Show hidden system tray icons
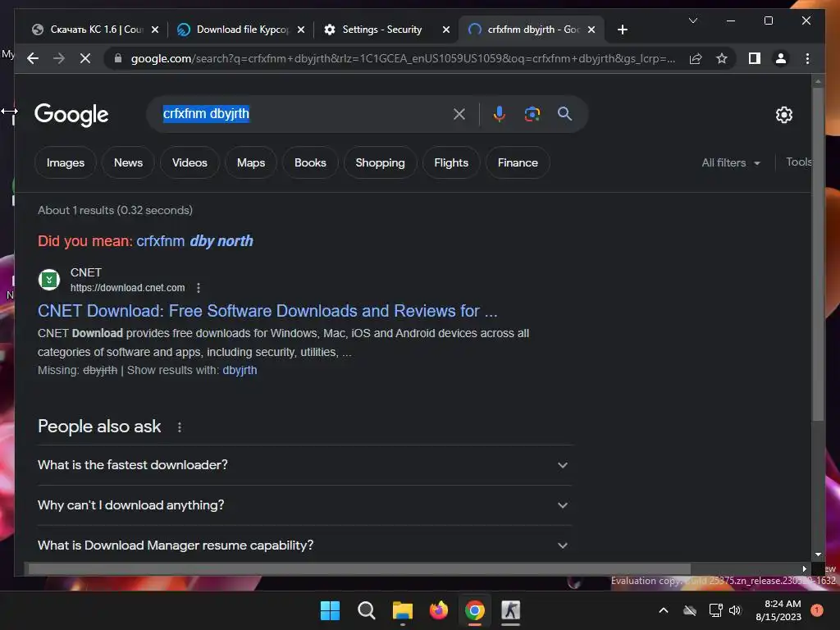The height and width of the screenshot is (630, 840). (x=663, y=610)
